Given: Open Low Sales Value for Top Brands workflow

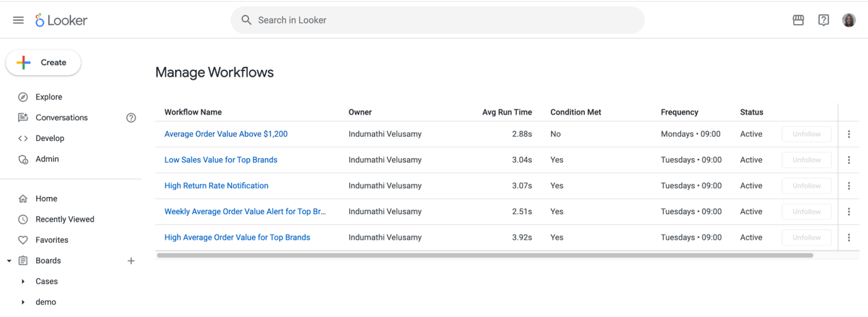Looking at the screenshot, I should (x=221, y=160).
